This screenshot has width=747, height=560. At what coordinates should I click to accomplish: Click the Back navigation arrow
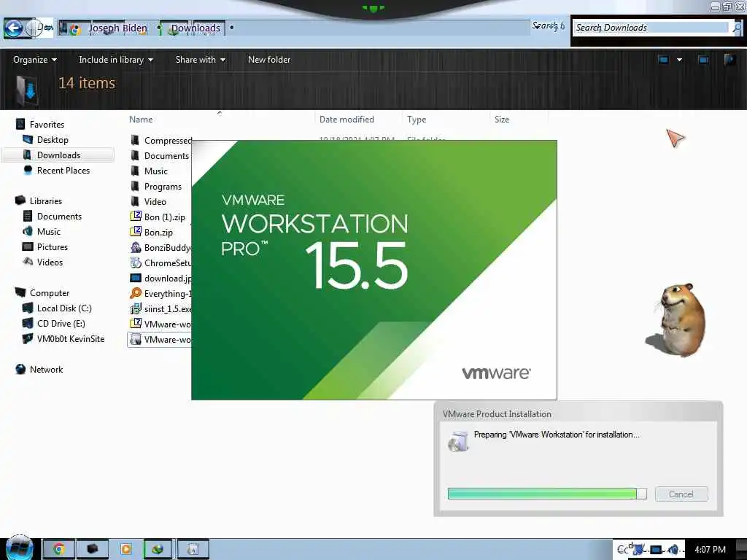coord(13,28)
